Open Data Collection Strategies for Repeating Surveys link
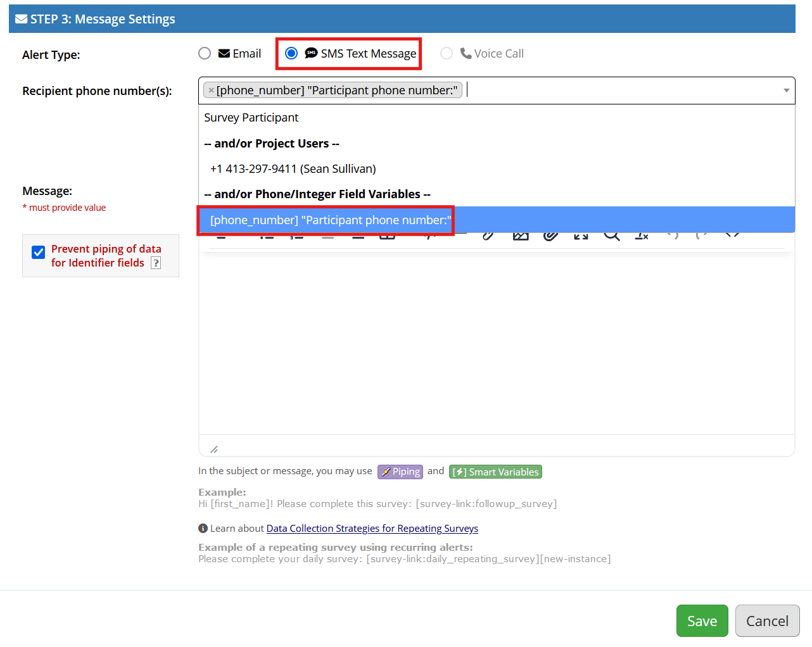Viewport: 812px width, 647px height. (372, 529)
